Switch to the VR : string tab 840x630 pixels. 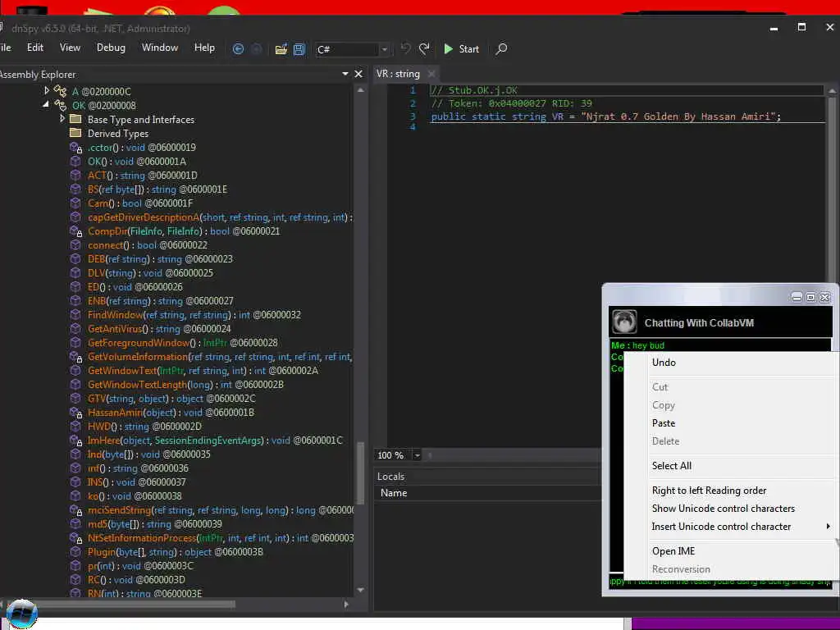tap(398, 74)
